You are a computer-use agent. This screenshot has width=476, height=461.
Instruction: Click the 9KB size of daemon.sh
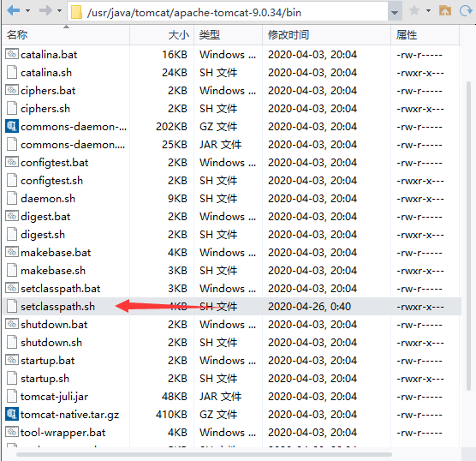[x=177, y=199]
